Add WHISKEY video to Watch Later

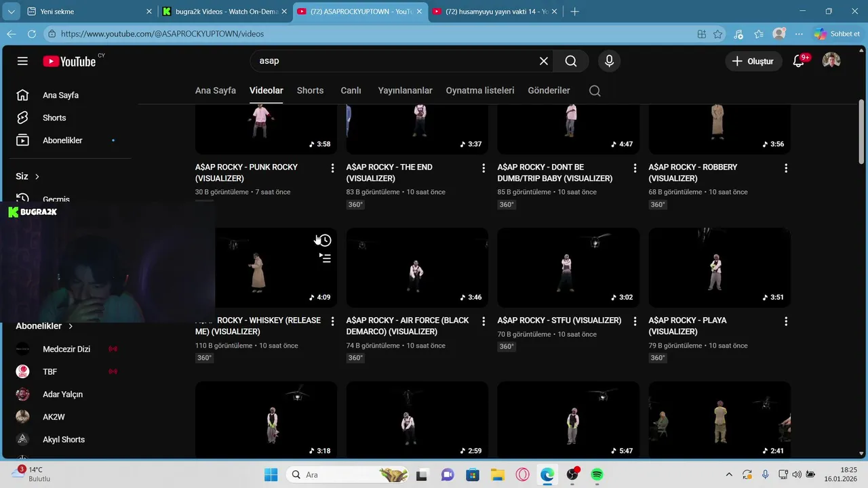point(325,241)
